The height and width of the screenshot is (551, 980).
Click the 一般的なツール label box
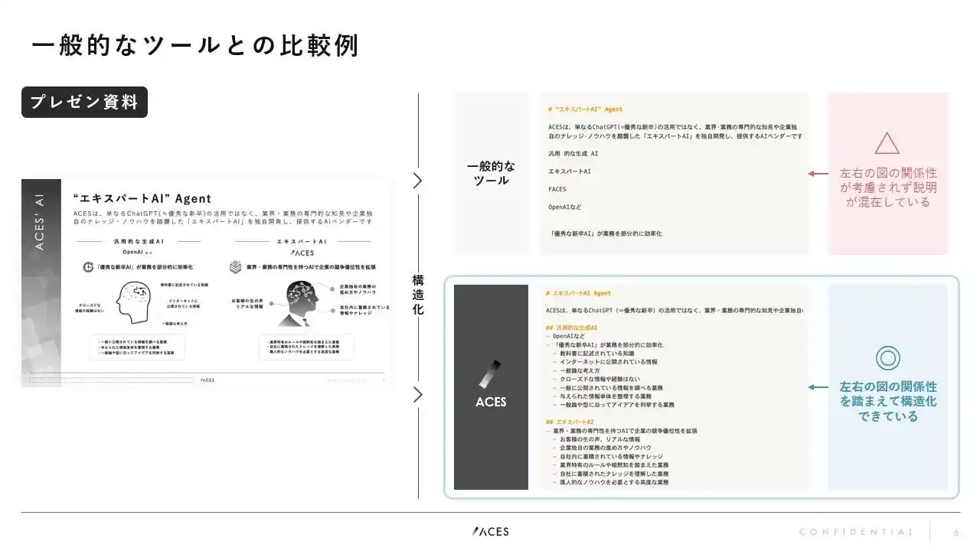492,174
